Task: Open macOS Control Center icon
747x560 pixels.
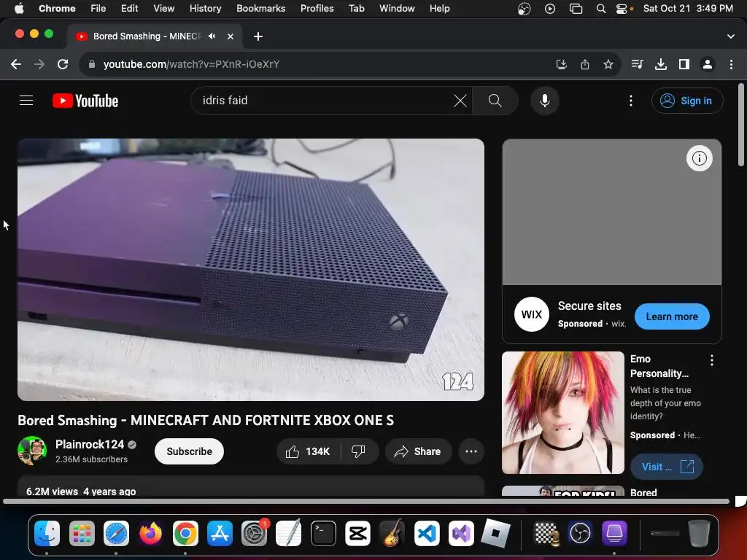Action: (x=622, y=9)
